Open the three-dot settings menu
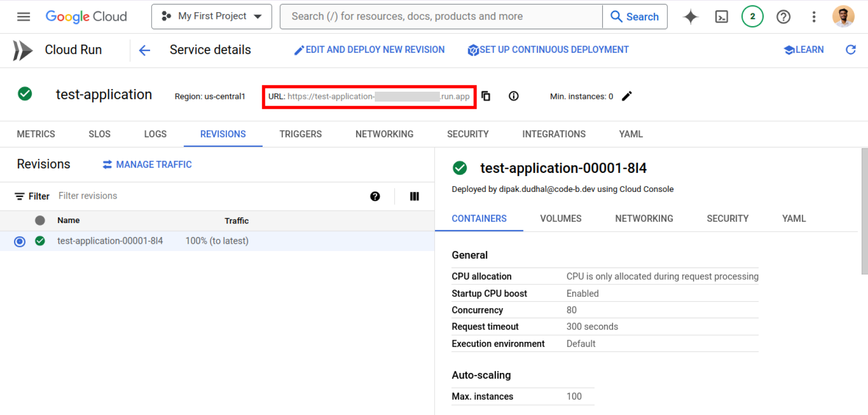 click(814, 17)
